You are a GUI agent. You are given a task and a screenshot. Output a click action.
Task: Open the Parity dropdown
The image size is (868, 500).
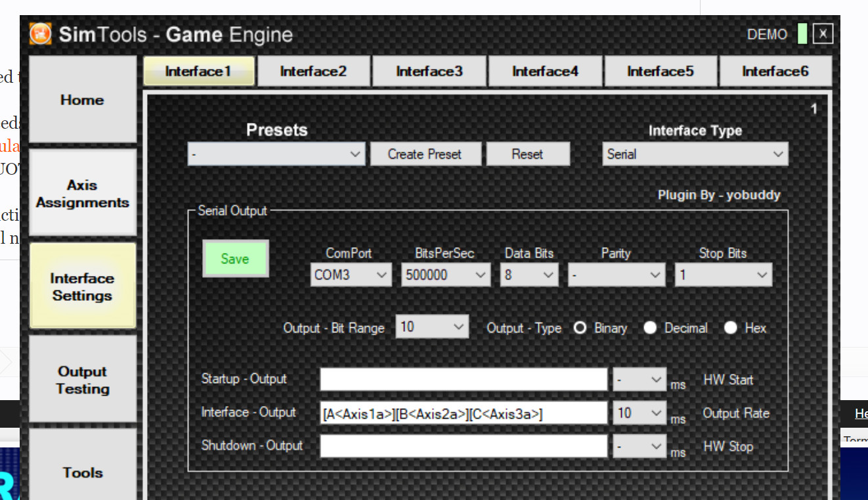click(617, 275)
